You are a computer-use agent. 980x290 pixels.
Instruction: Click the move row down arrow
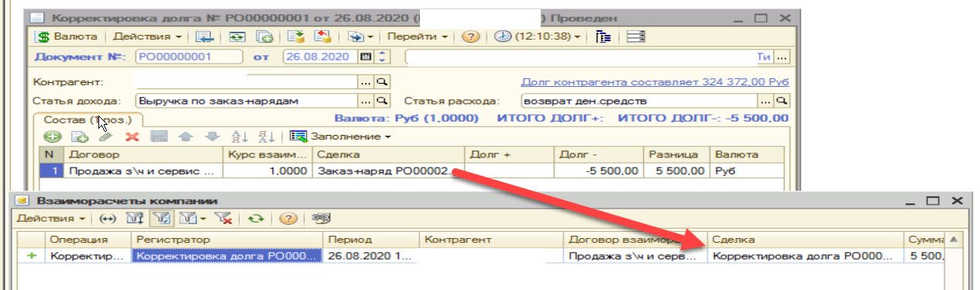[x=211, y=136]
